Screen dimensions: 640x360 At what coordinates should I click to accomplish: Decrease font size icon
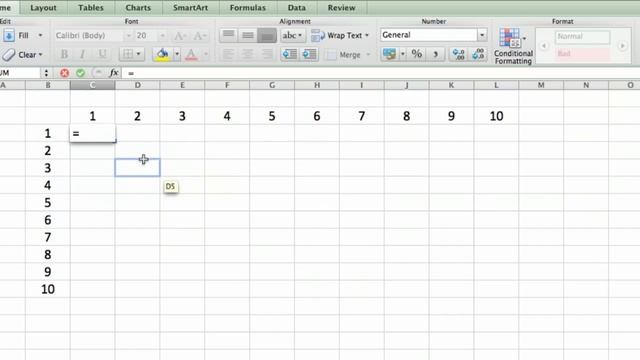[x=200, y=36]
